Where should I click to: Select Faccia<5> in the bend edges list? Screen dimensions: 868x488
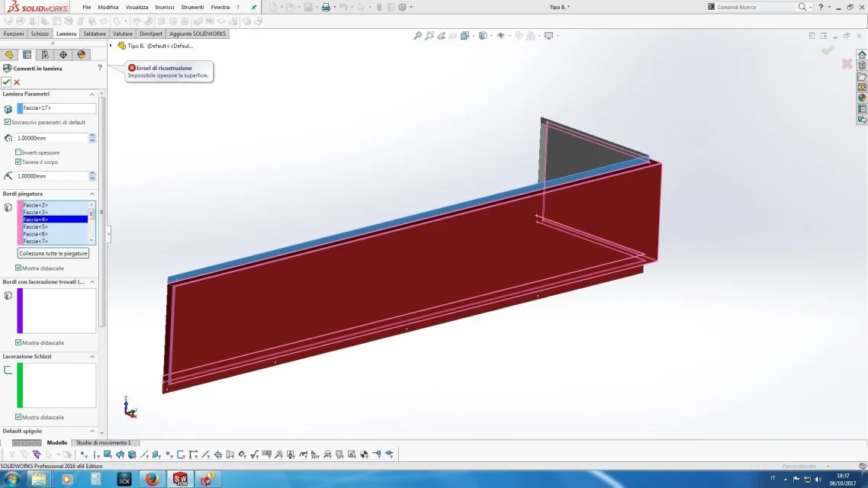click(55, 227)
